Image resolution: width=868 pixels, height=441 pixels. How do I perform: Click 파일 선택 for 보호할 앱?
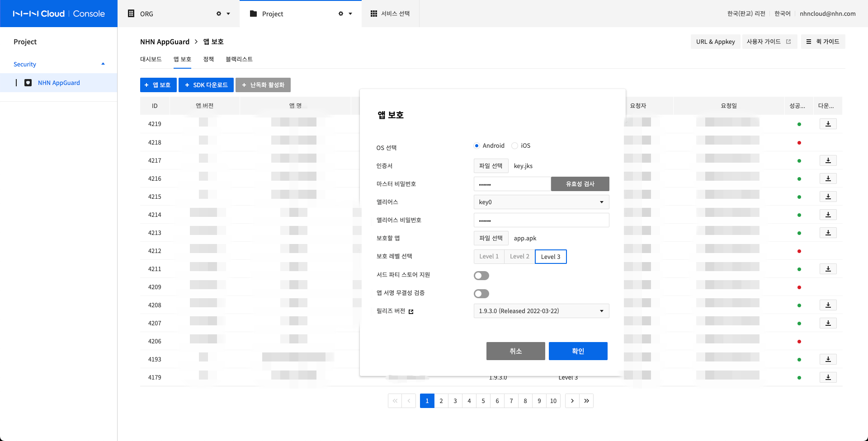coord(491,238)
